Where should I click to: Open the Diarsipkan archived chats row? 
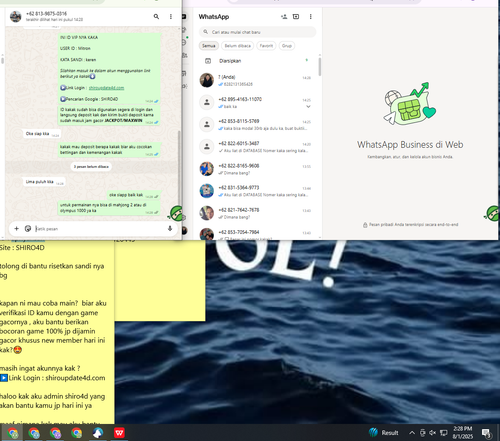pyautogui.click(x=257, y=61)
